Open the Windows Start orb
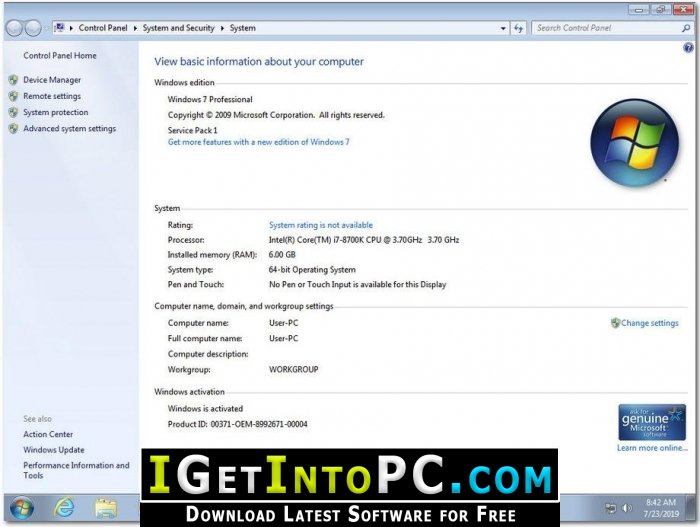 pyautogui.click(x=21, y=508)
